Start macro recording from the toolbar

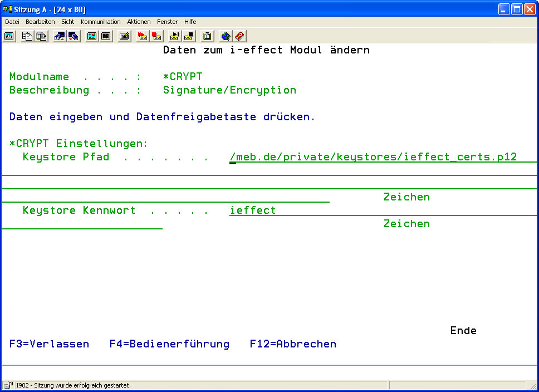[x=143, y=36]
